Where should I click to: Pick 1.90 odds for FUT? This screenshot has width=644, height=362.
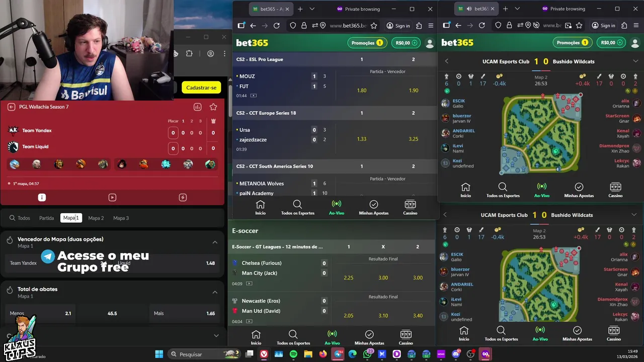(x=414, y=90)
